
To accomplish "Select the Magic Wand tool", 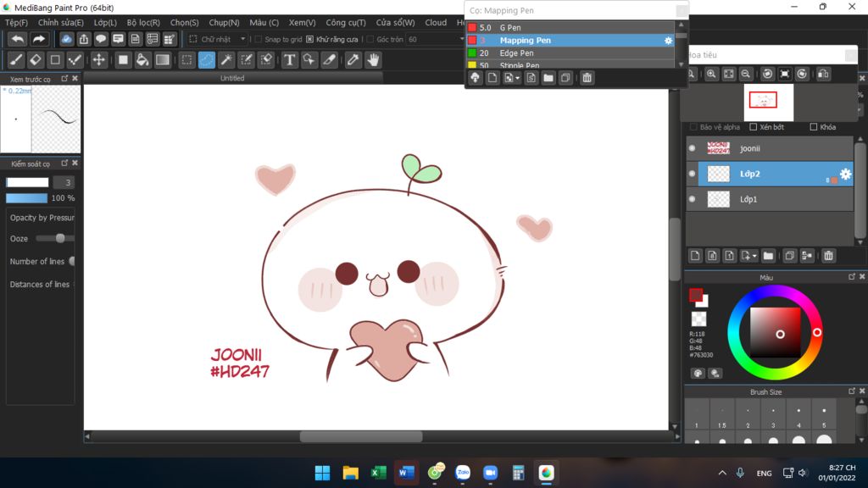I will coord(225,60).
